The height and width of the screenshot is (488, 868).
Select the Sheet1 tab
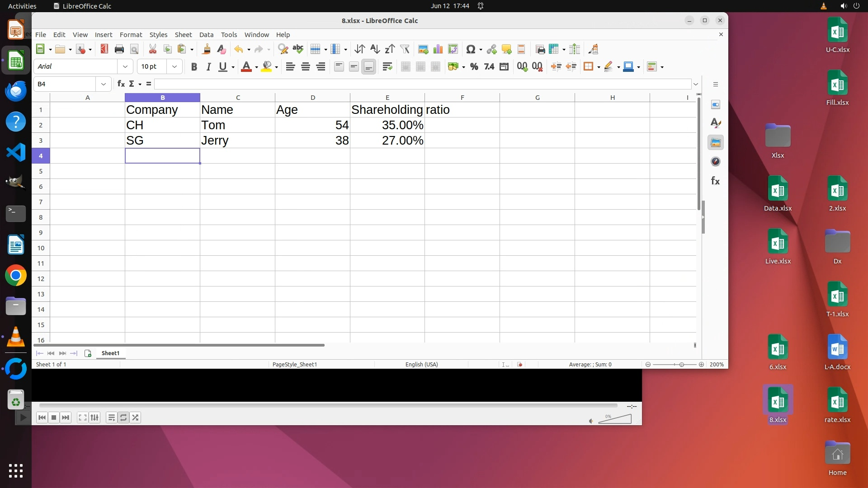(x=110, y=353)
